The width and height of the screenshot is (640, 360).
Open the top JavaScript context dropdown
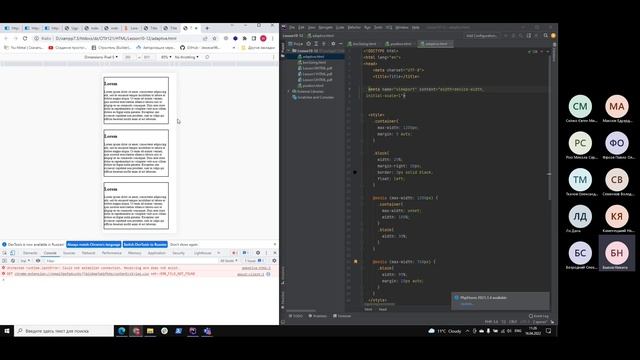[25, 261]
